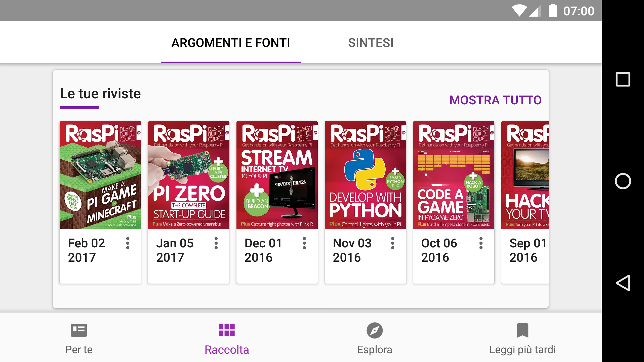Viewport: 644px width, 362px height.
Task: Open options menu for Feb 02 2017 issue
Action: click(x=128, y=243)
